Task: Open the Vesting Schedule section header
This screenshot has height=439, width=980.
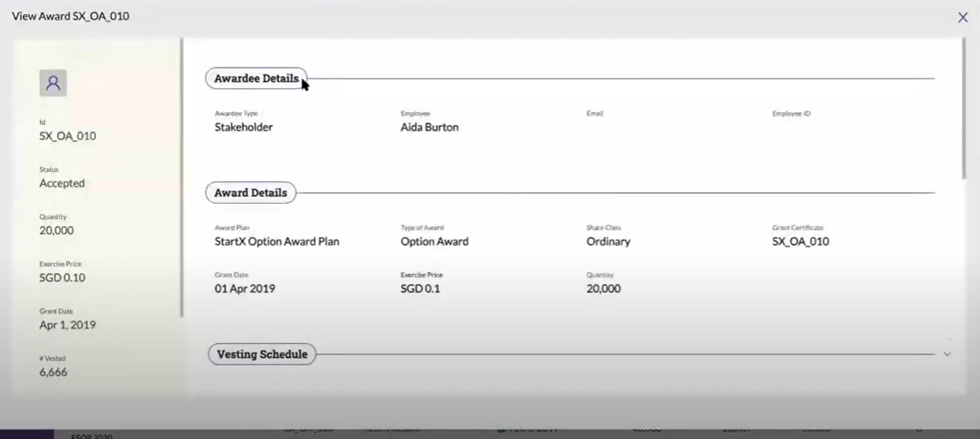Action: (x=262, y=354)
